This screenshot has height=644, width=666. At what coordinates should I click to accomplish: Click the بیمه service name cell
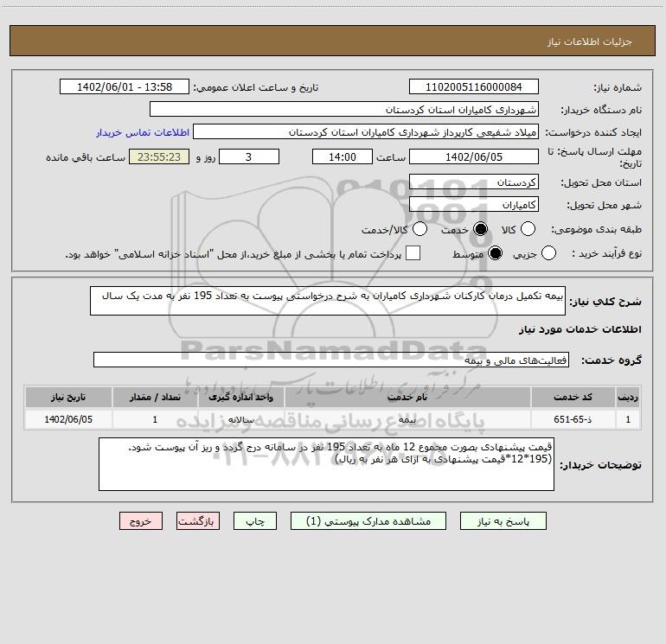coord(407,419)
